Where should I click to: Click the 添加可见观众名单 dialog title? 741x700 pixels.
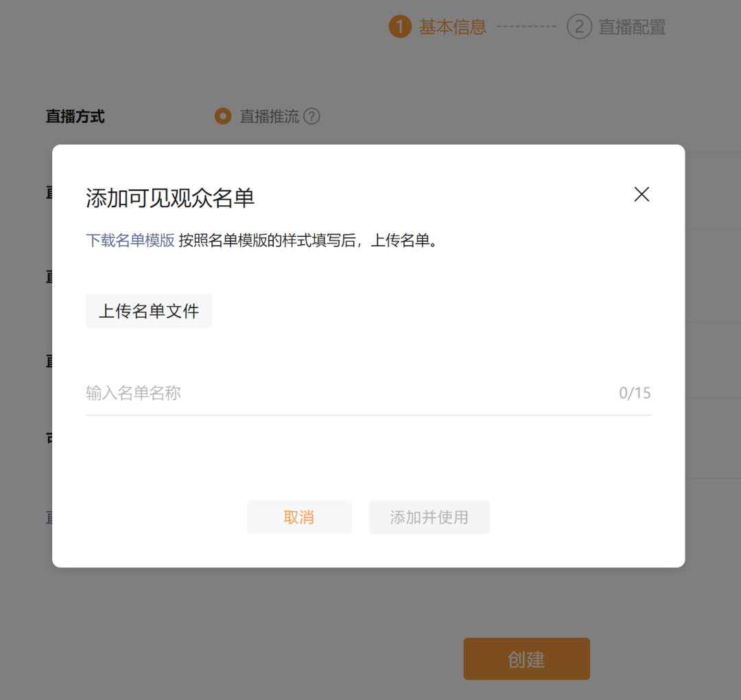(170, 198)
